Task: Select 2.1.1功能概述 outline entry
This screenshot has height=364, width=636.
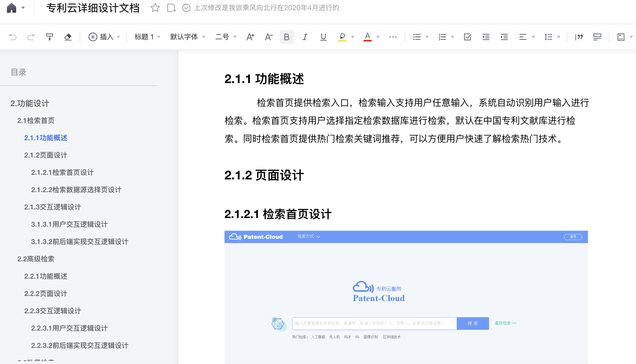Action: (x=46, y=138)
